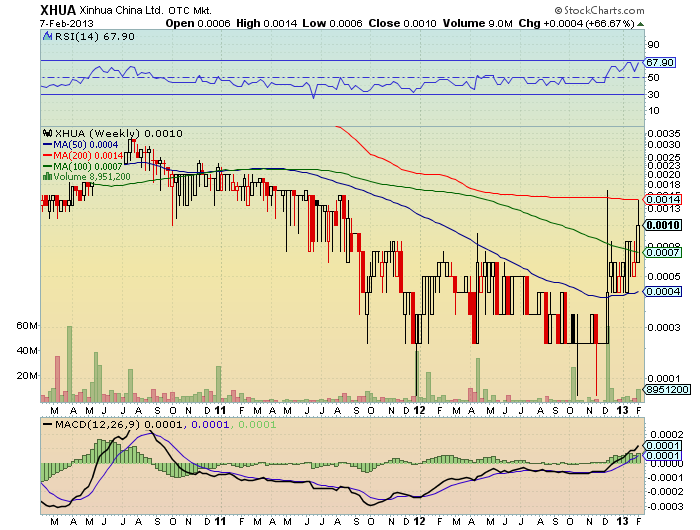Click the -0.0002 MACD axis label
This screenshot has width=700, height=530.
(x=665, y=491)
